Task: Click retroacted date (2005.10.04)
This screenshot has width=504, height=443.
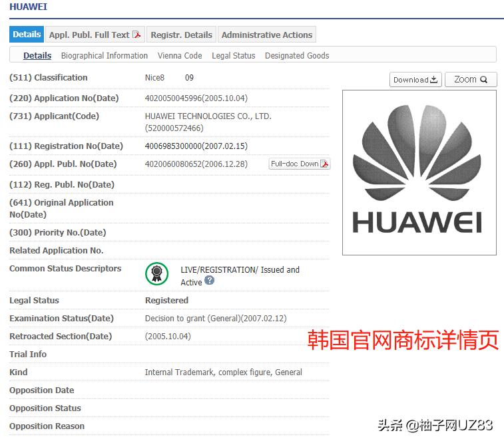Action: point(168,337)
